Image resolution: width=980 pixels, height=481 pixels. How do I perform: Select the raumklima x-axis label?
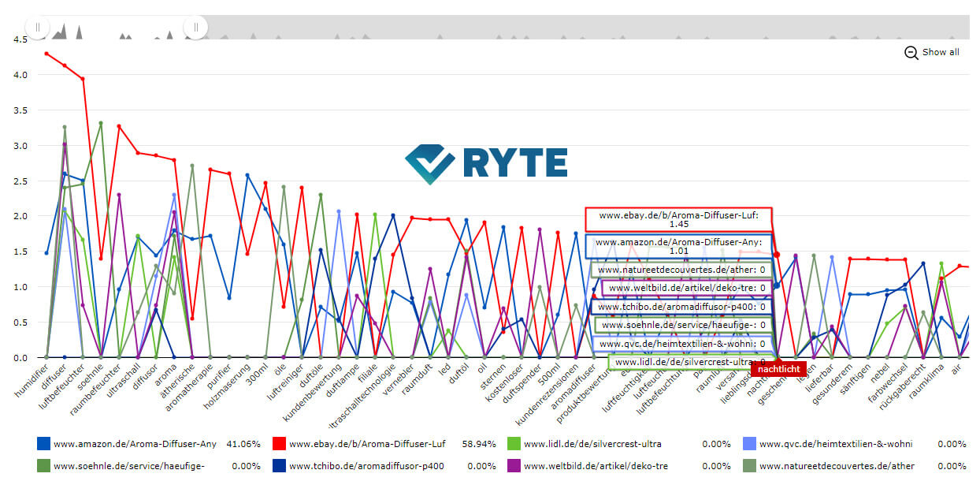[930, 382]
